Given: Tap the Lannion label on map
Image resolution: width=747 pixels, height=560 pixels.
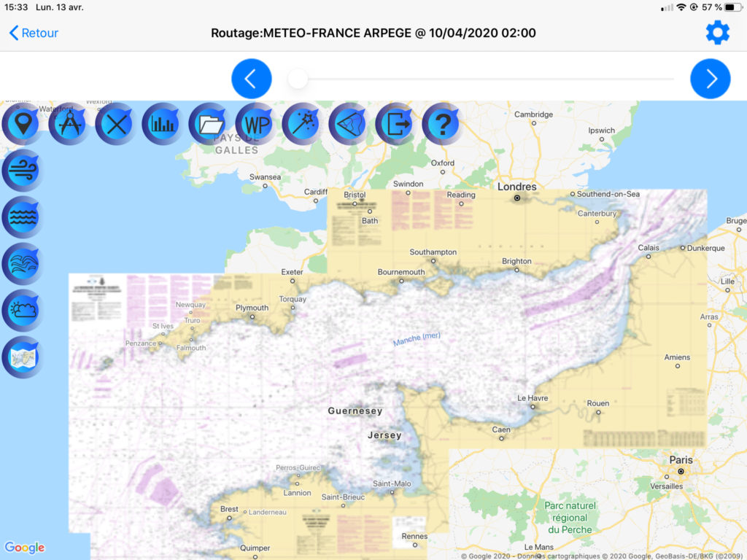Looking at the screenshot, I should (x=298, y=493).
